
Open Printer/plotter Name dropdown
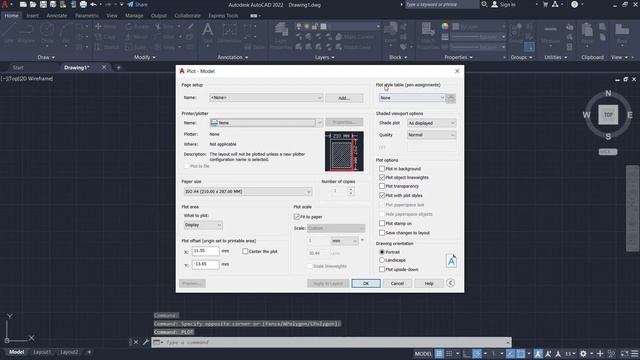point(266,122)
